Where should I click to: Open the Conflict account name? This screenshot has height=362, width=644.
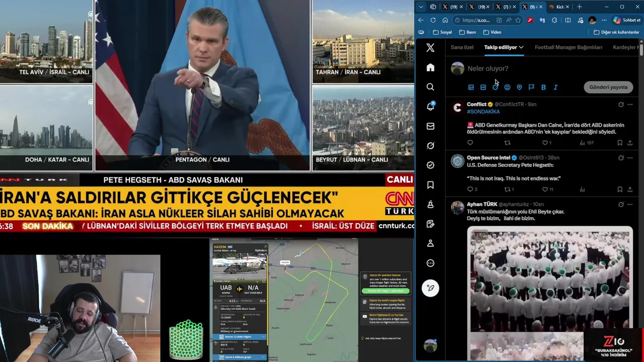coord(476,105)
